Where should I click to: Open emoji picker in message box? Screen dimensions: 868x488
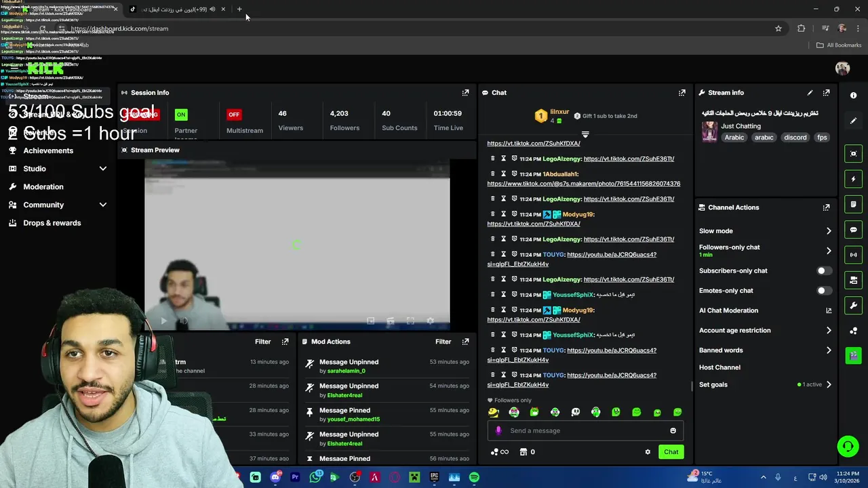[673, 430]
